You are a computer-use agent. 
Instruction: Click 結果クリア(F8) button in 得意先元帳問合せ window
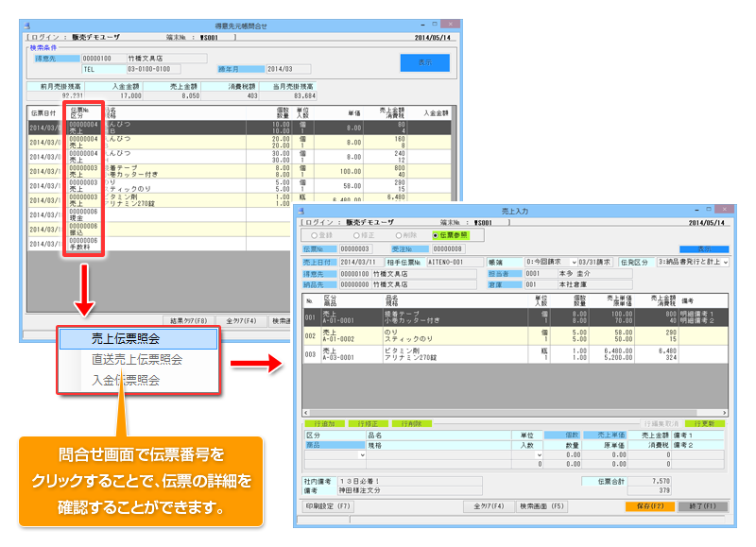click(188, 320)
